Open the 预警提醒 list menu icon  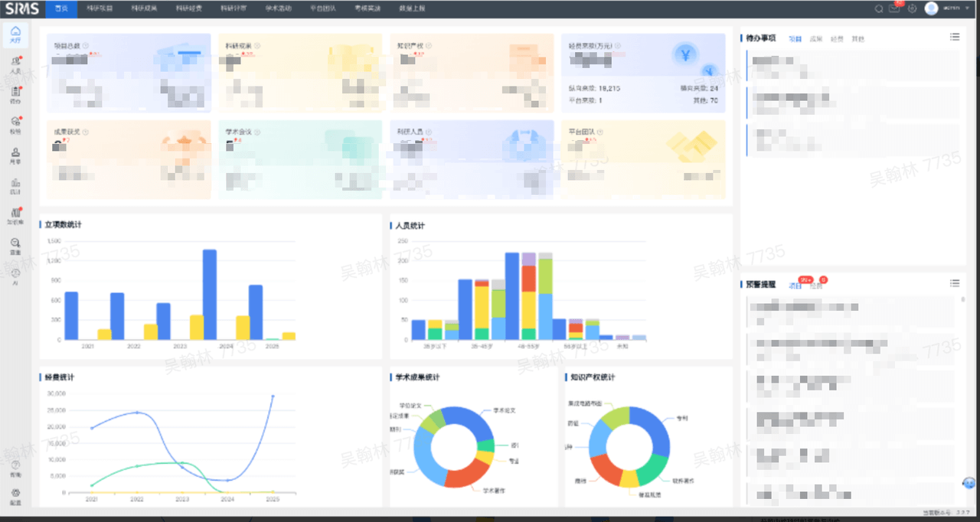[955, 283]
